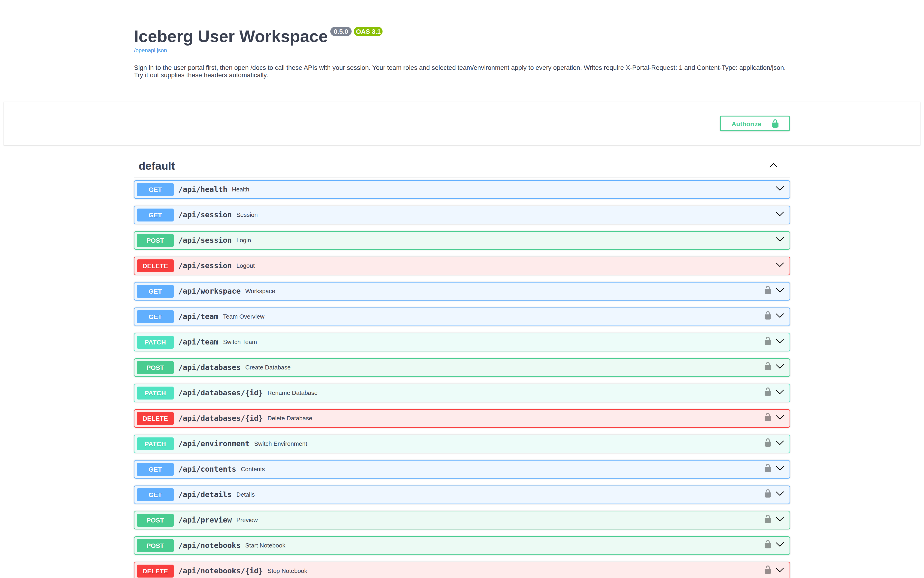Expand the DELETE /api/session Logout chevron
The height and width of the screenshot is (578, 924).
point(780,265)
